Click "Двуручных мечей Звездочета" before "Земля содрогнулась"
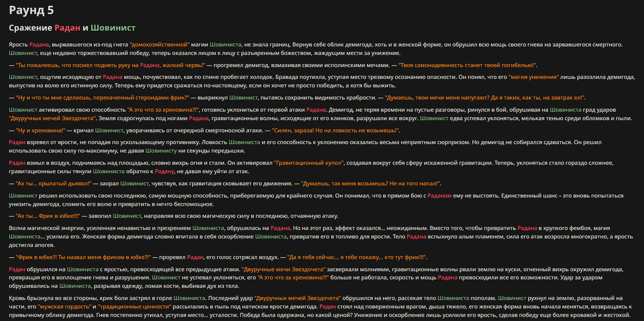This screenshot has width=644, height=321. click(52, 118)
